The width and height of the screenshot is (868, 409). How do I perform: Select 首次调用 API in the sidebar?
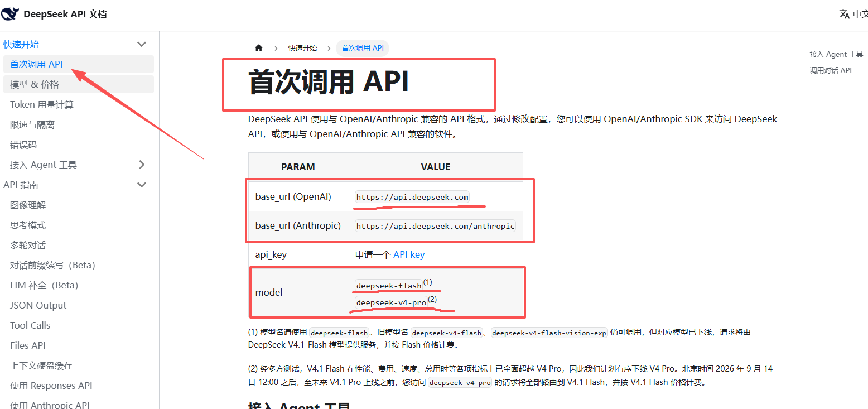click(78, 64)
